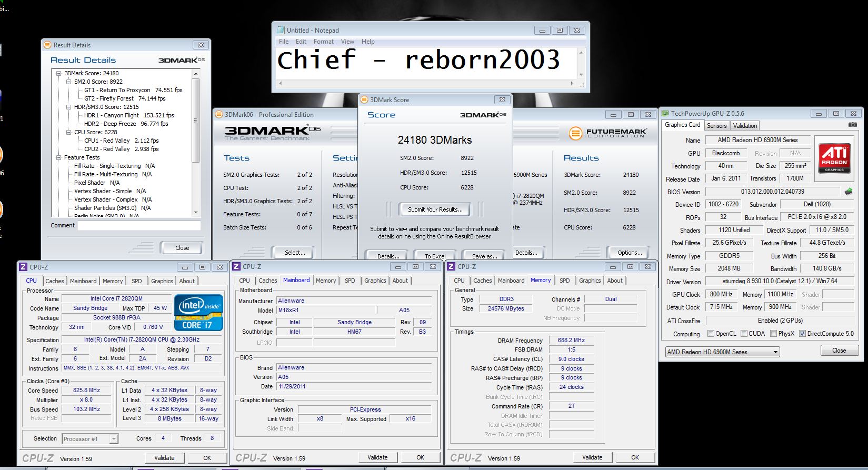This screenshot has width=868, height=470.
Task: Click the To Excel button
Action: click(x=435, y=256)
